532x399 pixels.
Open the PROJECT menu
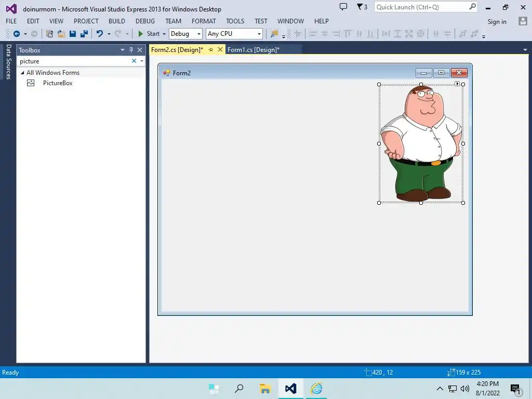[86, 21]
